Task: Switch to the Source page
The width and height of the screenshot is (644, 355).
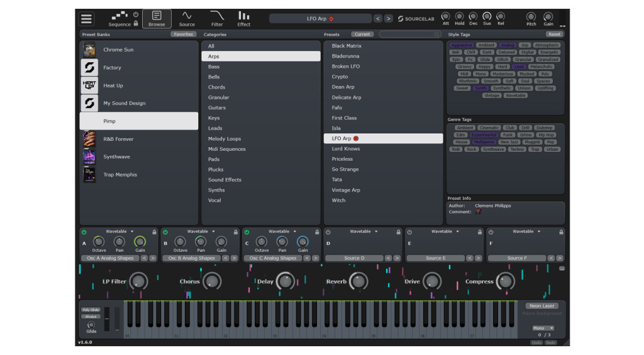Action: [187, 19]
